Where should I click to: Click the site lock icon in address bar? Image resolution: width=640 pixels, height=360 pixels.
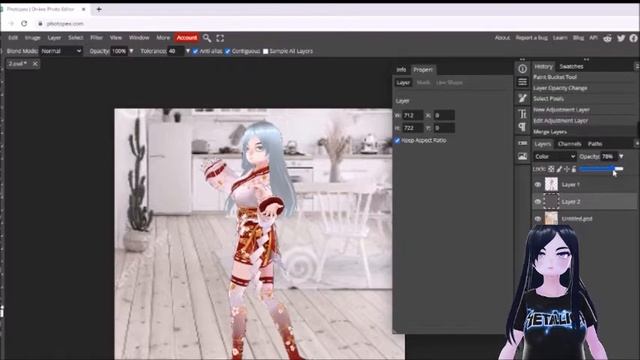[x=40, y=24]
